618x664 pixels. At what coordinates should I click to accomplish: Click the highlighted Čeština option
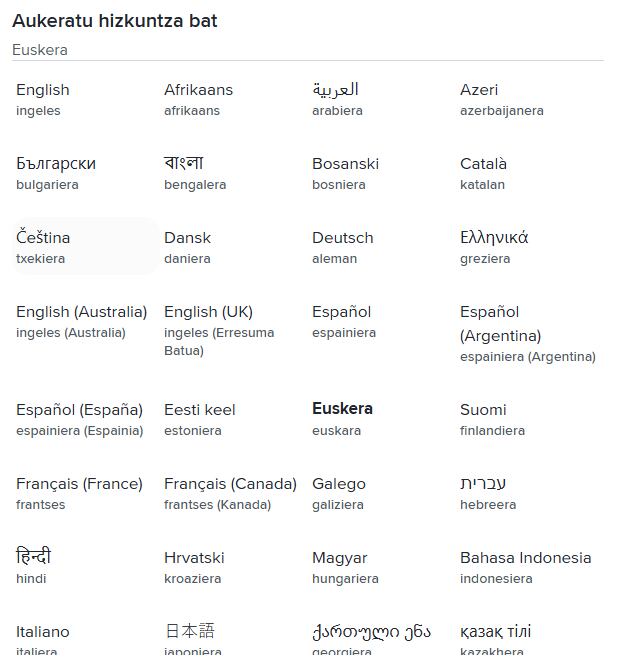(43, 247)
